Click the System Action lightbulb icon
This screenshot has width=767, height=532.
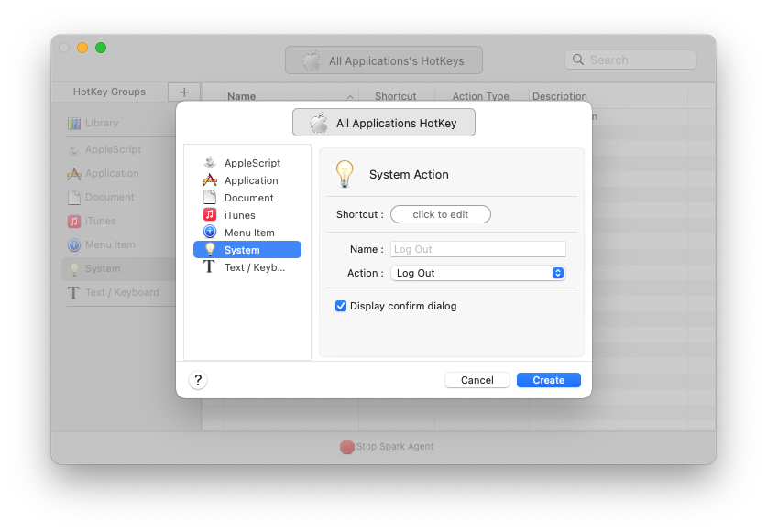pyautogui.click(x=345, y=174)
